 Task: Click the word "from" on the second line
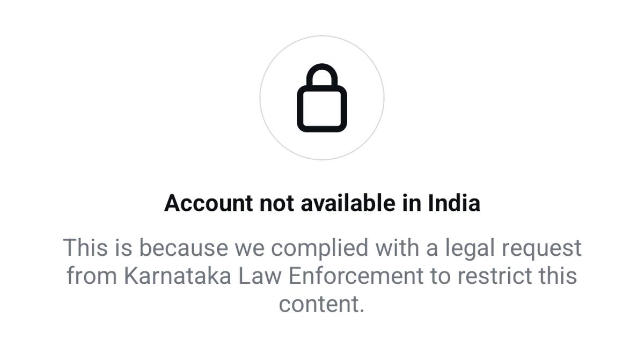click(92, 276)
